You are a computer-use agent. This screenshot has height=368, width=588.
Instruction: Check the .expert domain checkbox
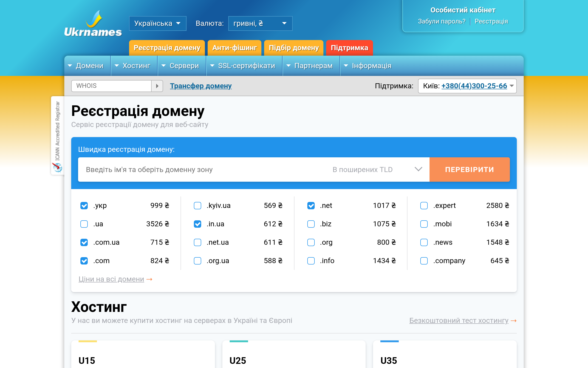click(x=424, y=206)
